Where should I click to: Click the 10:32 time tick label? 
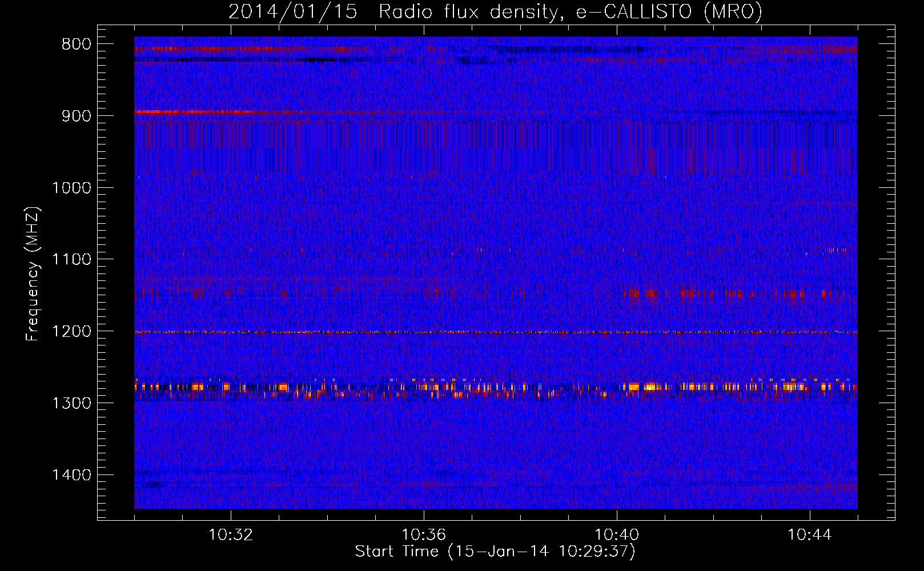coord(231,535)
